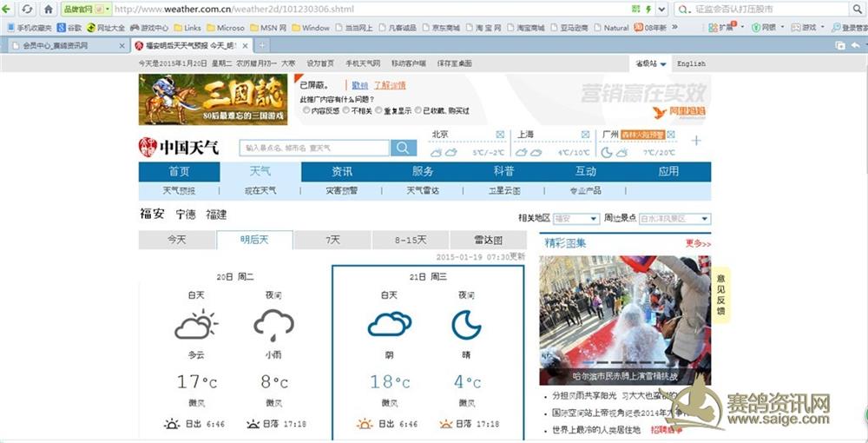
Task: Click the blue search magnifier button
Action: click(x=403, y=148)
